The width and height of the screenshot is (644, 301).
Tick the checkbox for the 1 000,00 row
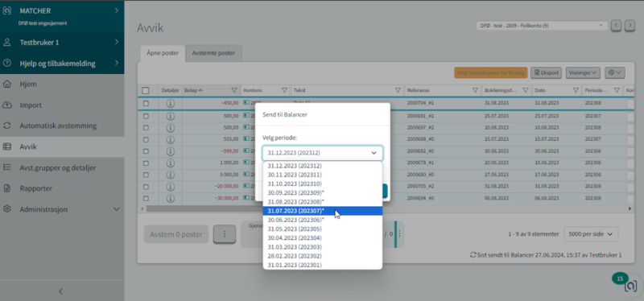point(146,163)
